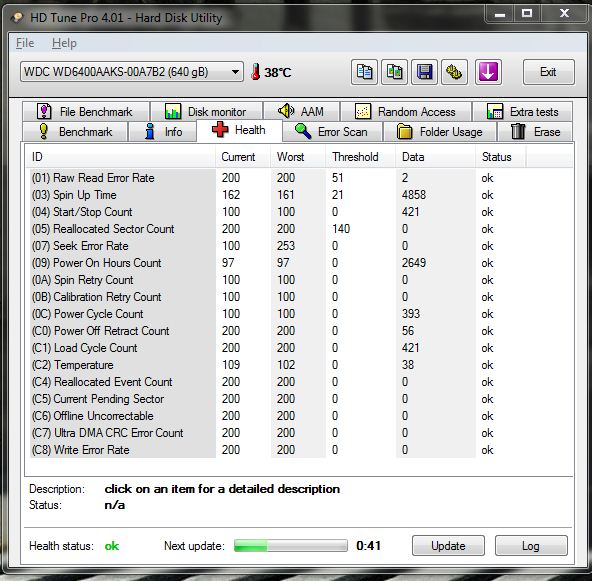This screenshot has height=581, width=592.
Task: Click the Status column header
Action: click(x=501, y=157)
